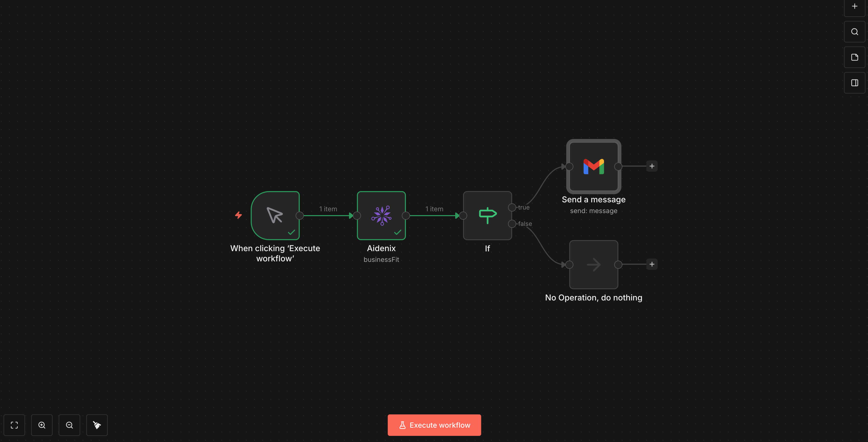Click the output connector of the trigger node

299,215
